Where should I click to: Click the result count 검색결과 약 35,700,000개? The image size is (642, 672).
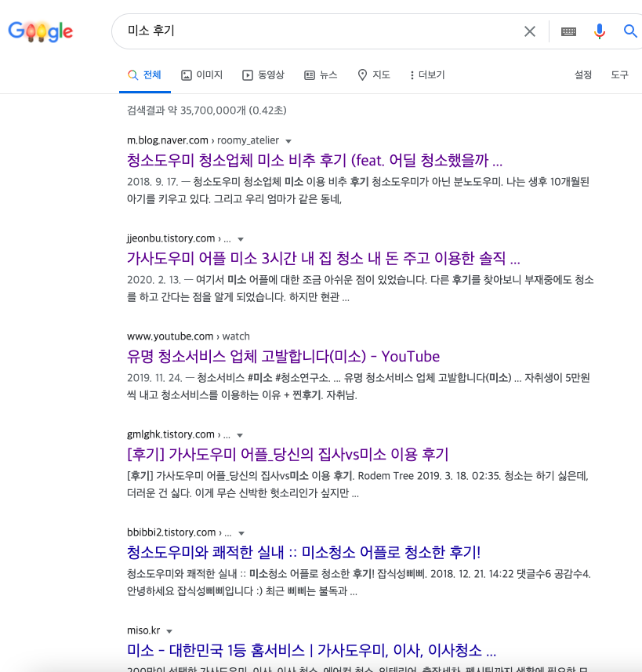(207, 111)
